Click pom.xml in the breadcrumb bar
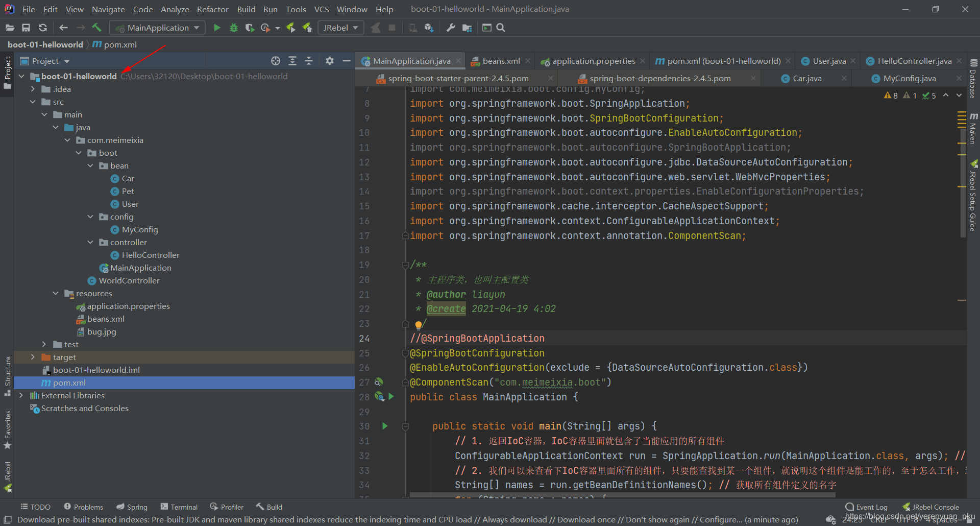Screen dimensions: 980x526 115,44
